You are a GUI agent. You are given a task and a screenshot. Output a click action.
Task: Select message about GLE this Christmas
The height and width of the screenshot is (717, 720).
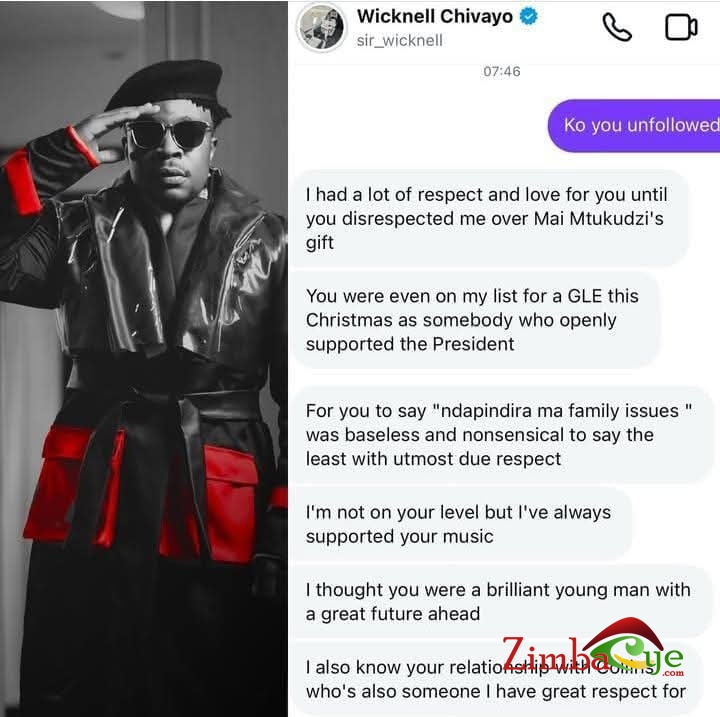click(x=476, y=320)
